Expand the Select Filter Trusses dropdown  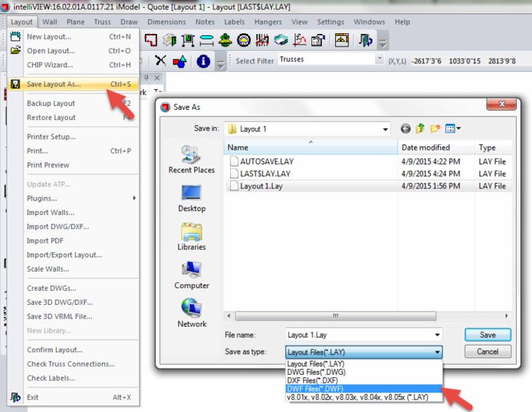click(x=379, y=59)
